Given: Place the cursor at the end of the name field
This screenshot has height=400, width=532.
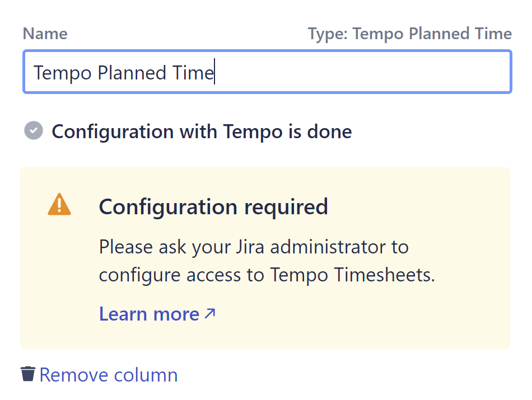Looking at the screenshot, I should [215, 72].
